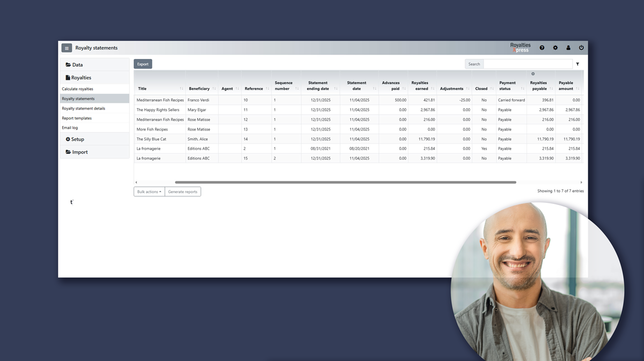Image resolution: width=644 pixels, height=361 pixels.
Task: Open the user account icon
Action: pos(568,48)
